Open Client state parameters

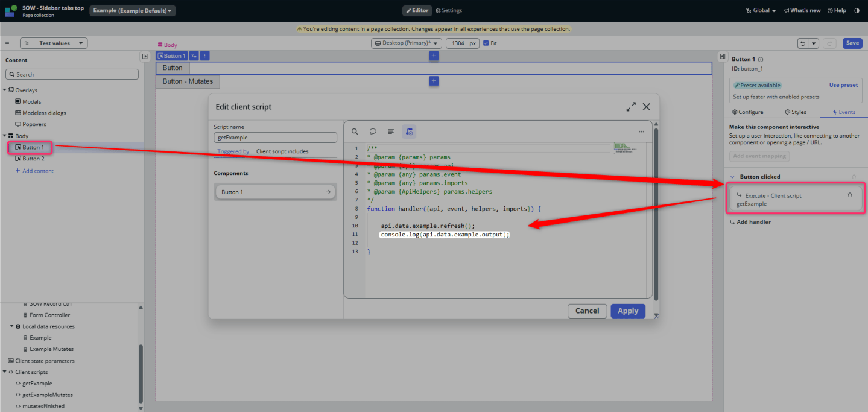(45, 361)
